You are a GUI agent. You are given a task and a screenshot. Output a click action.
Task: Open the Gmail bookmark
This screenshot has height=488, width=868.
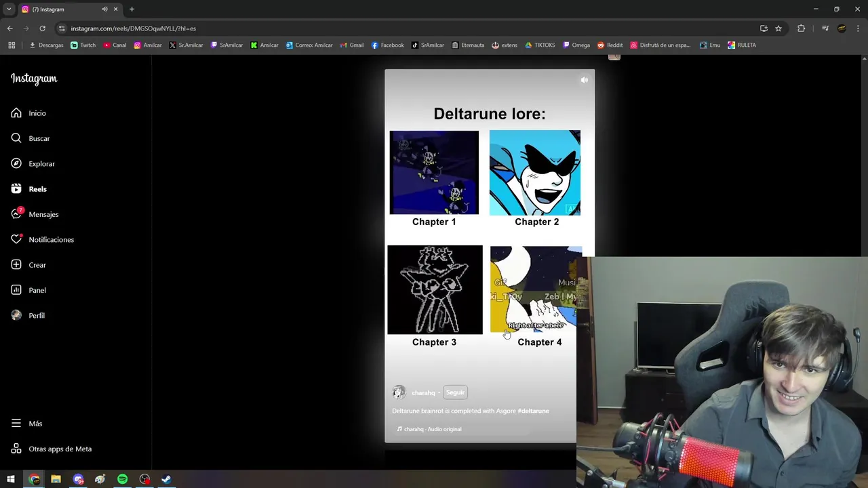pos(352,45)
